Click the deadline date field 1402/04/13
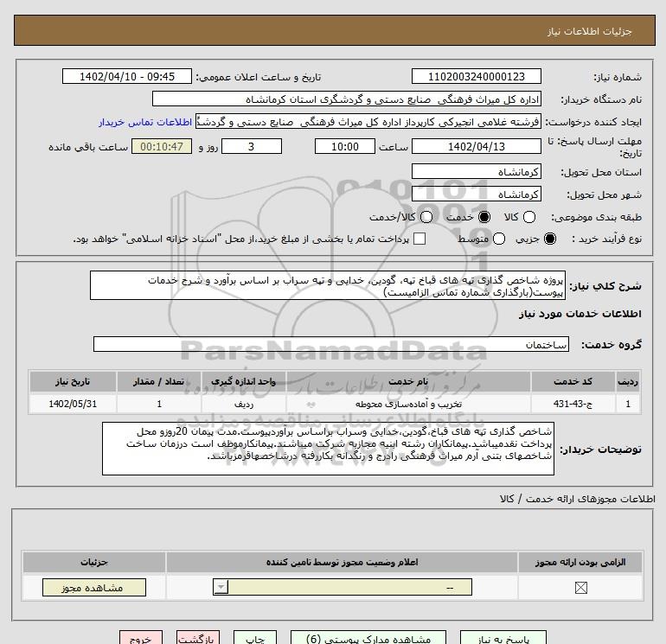The height and width of the screenshot is (644, 666). (476, 146)
